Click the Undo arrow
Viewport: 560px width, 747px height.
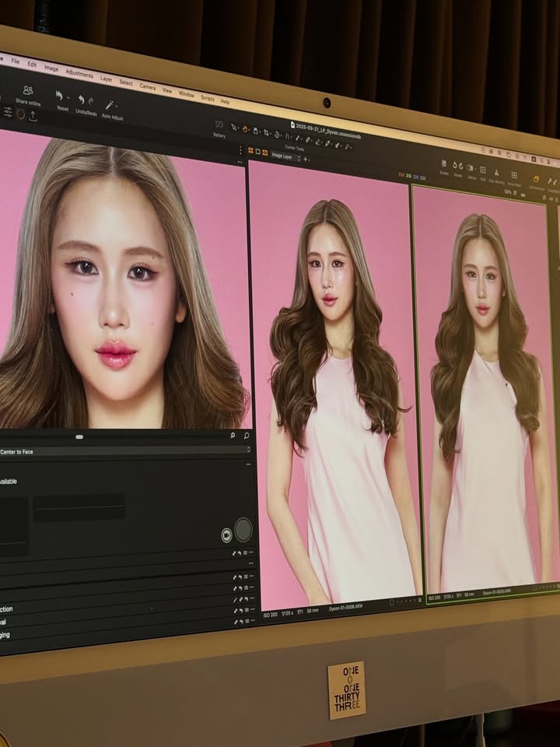pyautogui.click(x=82, y=100)
